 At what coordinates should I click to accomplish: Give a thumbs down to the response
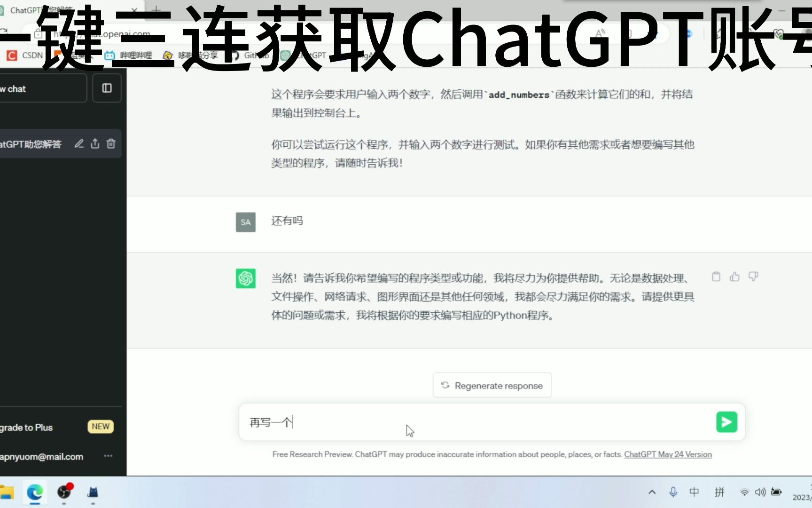753,277
